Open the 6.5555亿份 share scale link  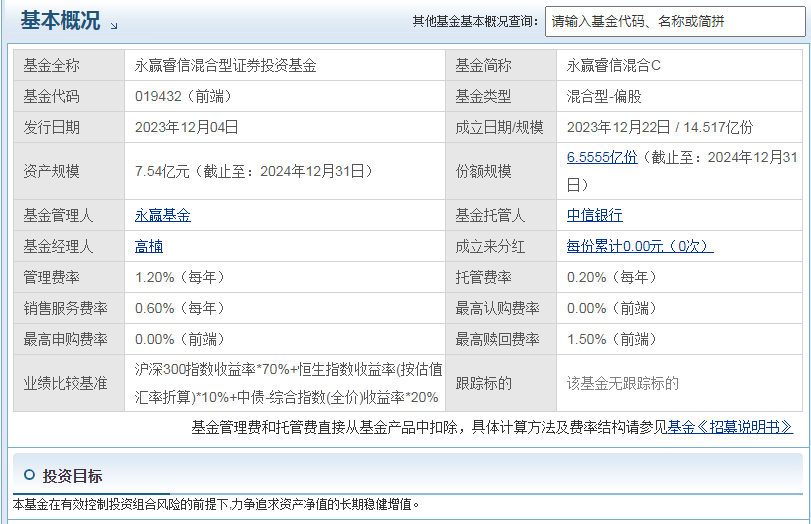click(602, 157)
